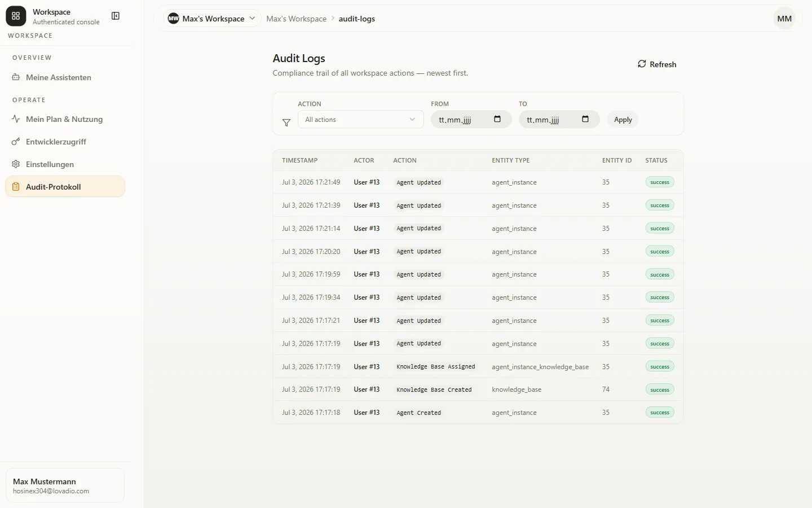This screenshot has width=812, height=508.
Task: Click the STATUS column header
Action: [656, 160]
